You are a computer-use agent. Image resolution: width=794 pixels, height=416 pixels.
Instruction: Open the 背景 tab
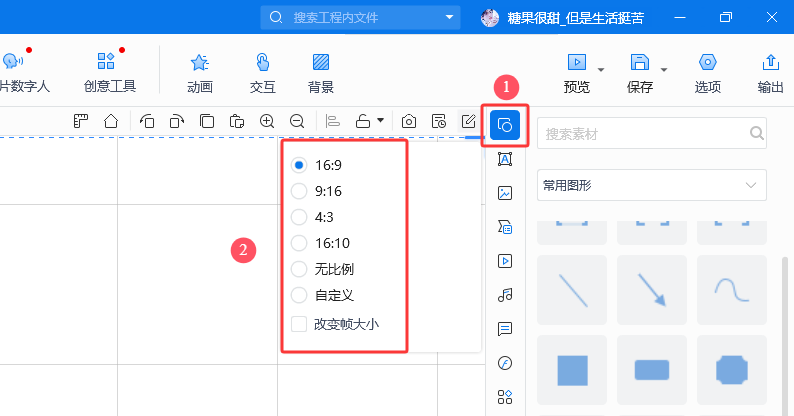tap(321, 72)
